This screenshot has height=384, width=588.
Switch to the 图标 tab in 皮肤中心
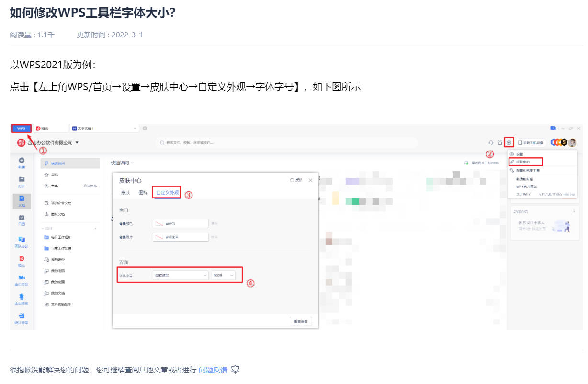click(x=143, y=193)
